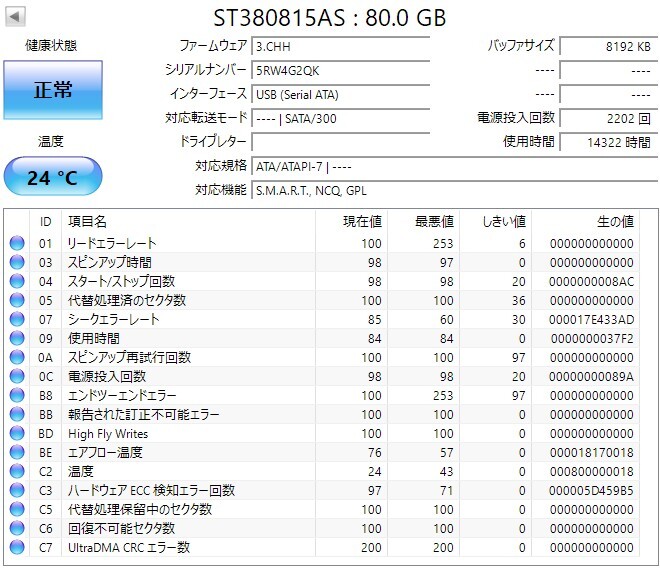Viewport: 660px width, 568px height.
Task: Click the status orb for row C6 回復不可能セクタ数
Action: point(17,528)
